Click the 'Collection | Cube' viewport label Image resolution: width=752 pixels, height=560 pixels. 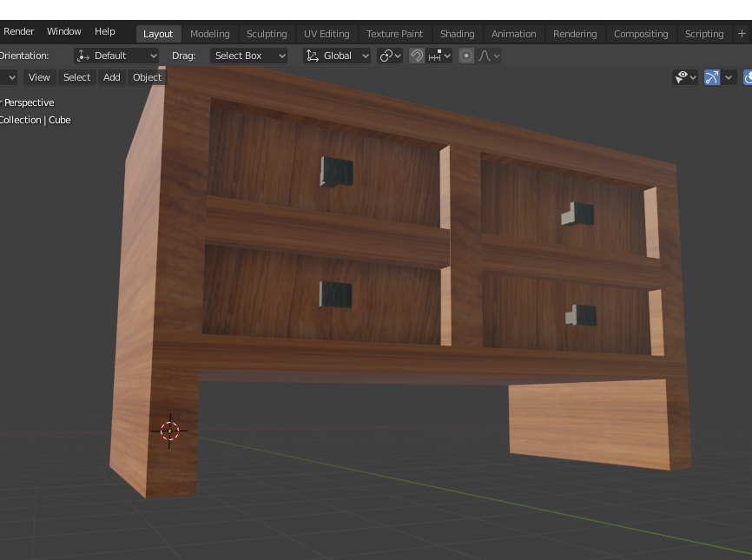(35, 120)
